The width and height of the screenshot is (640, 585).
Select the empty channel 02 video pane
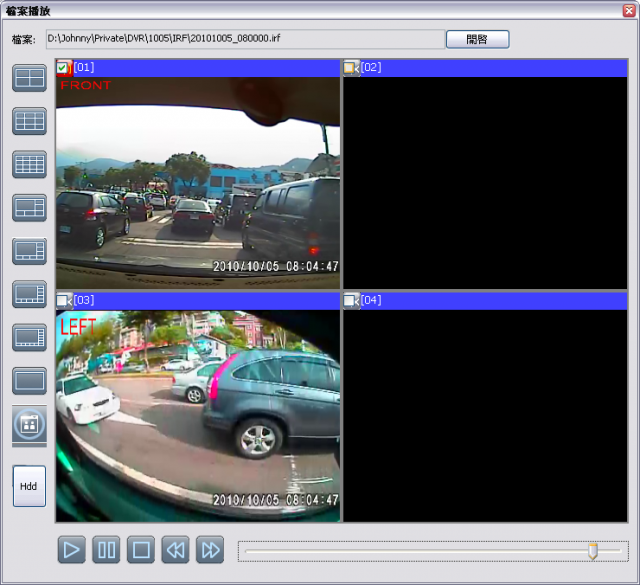coord(485,183)
